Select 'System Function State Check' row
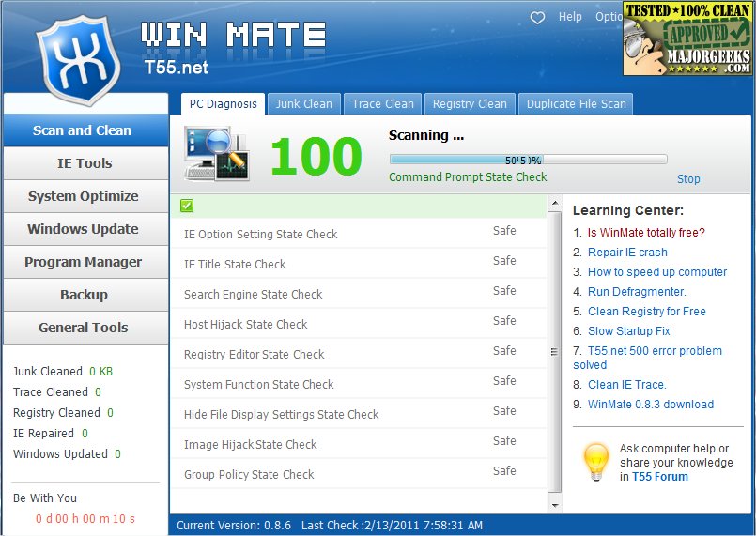The height and width of the screenshot is (536, 756). click(359, 384)
